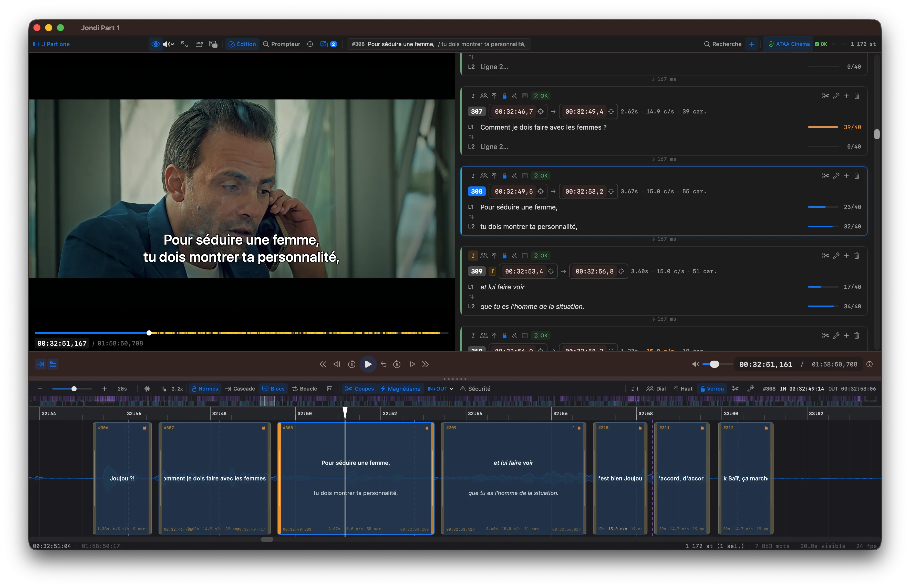Open the ATAA Cinéma norms profile
This screenshot has width=910, height=588.
(789, 44)
